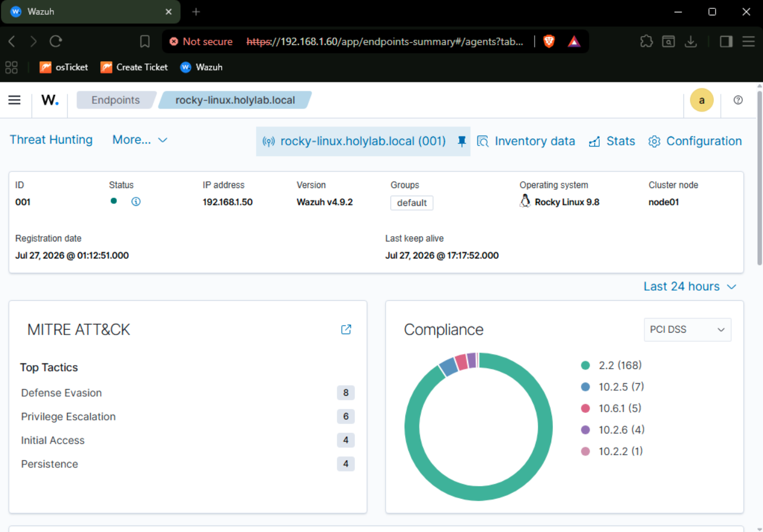Click the Initial Access tactic row
763x532 pixels.
point(187,440)
